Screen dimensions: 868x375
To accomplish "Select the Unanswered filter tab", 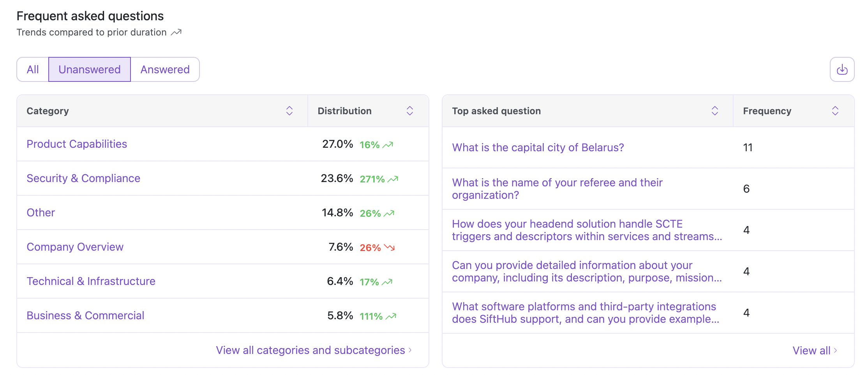I will coord(89,69).
